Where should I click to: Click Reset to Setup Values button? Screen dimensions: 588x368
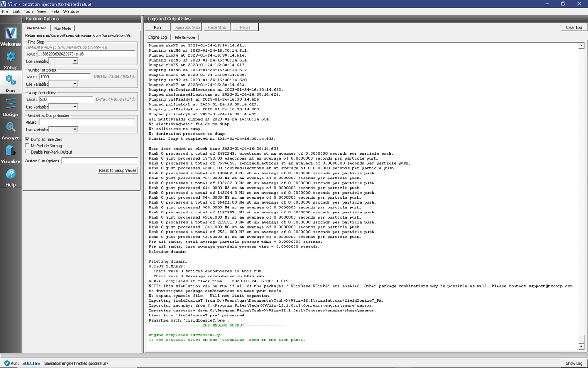(118, 171)
